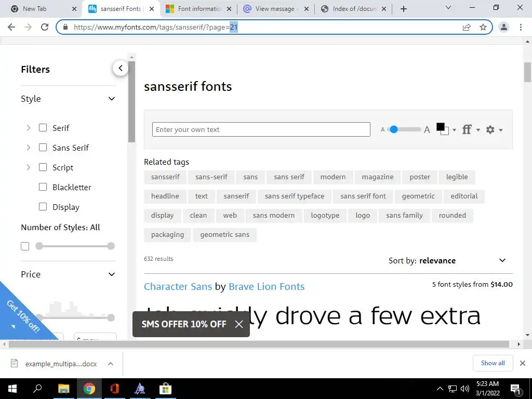Open Microsoft Store from the taskbar

(x=166, y=389)
